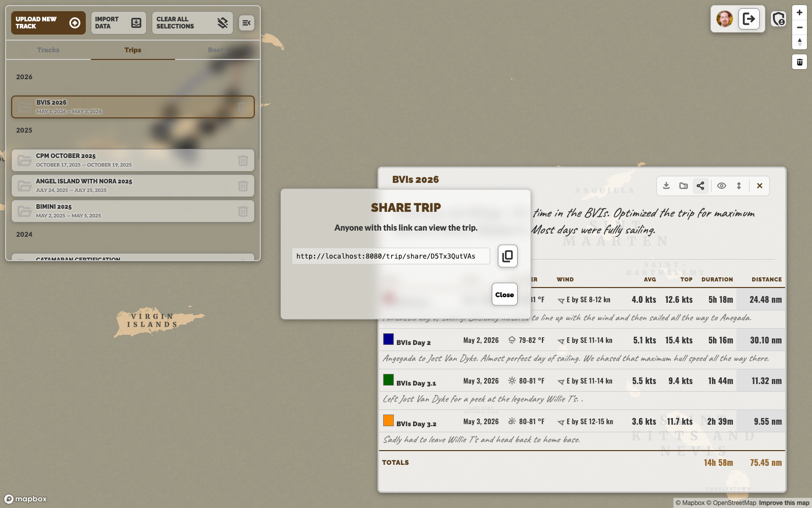Delete the BVIs 2026 trip with its trash icon
This screenshot has height=508, width=812.
(242, 107)
